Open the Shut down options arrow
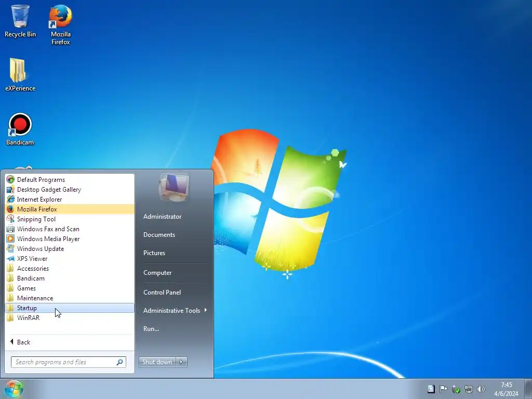 [181, 362]
